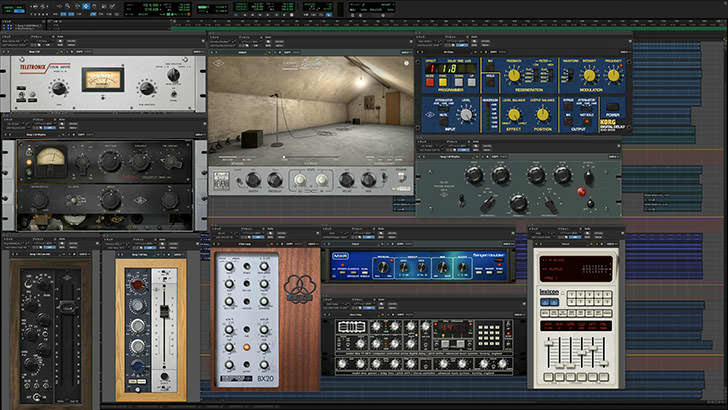Viewport: 728px width, 410px height.
Task: Click the Lexicon top red LED display
Action: 576,269
